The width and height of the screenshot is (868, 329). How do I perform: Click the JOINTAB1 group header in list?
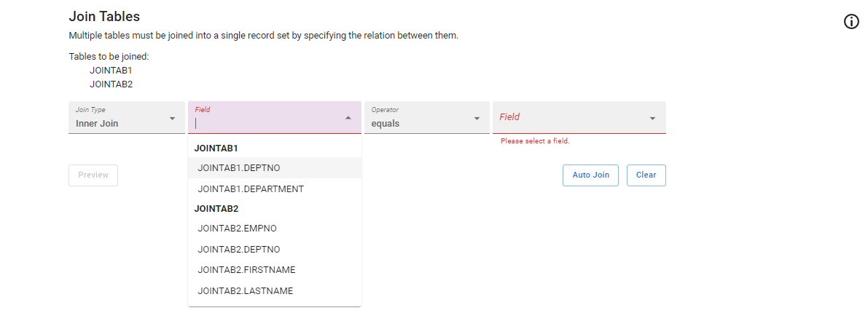216,148
